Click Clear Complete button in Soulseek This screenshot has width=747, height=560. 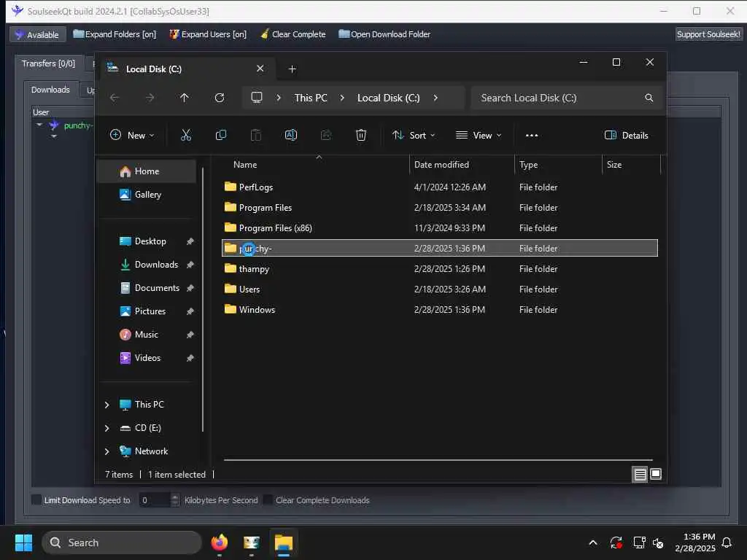[293, 34]
